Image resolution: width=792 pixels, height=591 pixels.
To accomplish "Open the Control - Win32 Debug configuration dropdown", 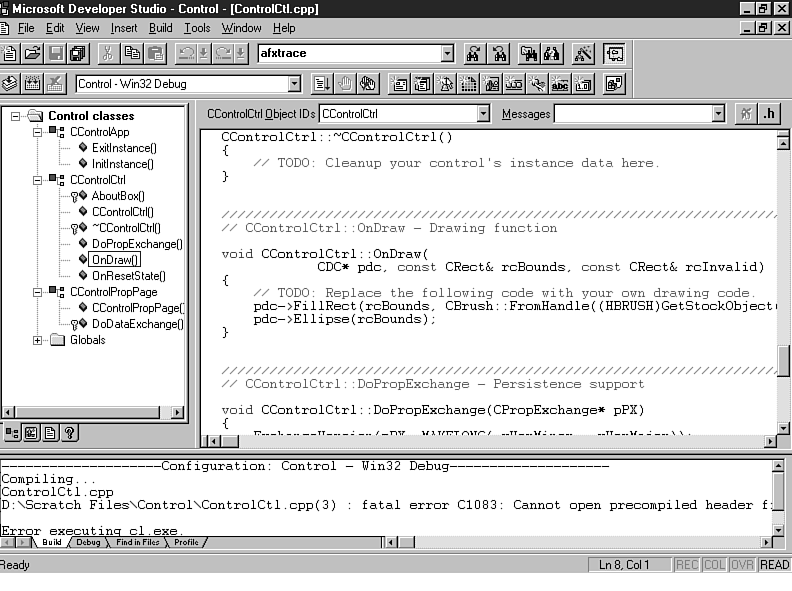I will coord(294,84).
